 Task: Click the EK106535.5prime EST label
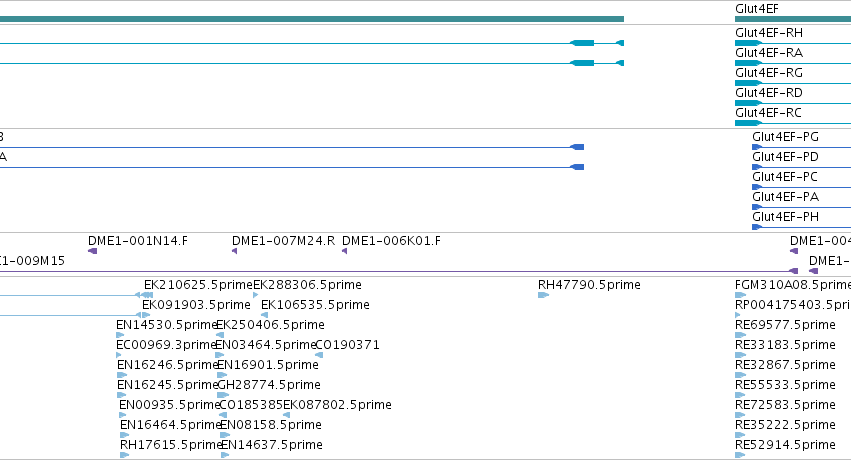315,305
